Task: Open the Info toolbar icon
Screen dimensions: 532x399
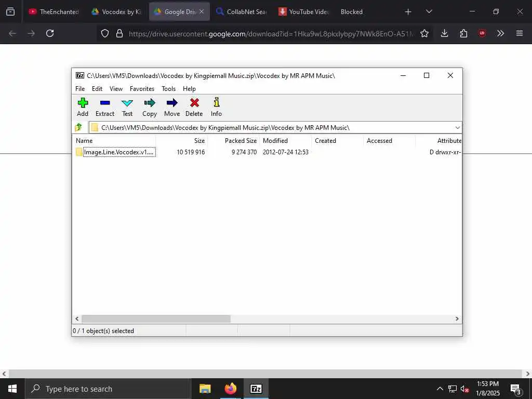Action: pos(216,107)
